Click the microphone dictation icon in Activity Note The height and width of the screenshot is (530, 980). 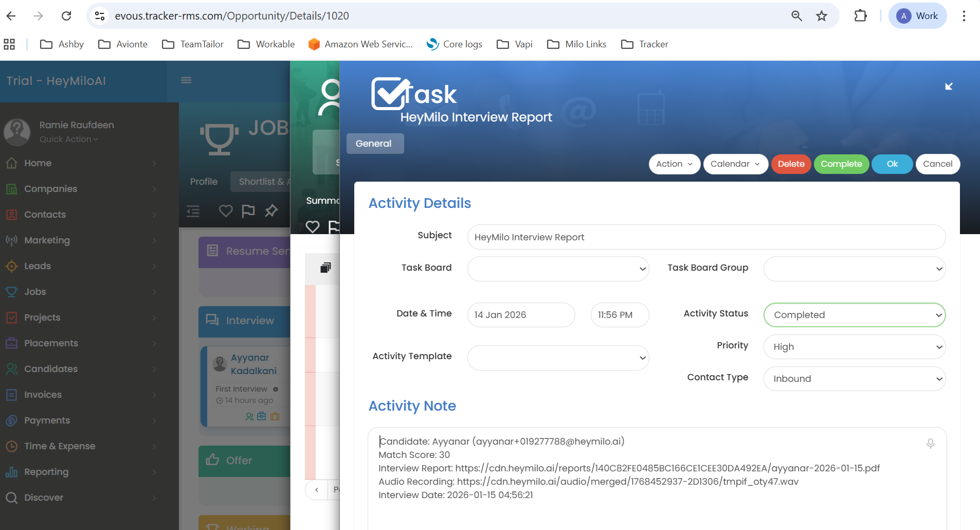point(930,443)
